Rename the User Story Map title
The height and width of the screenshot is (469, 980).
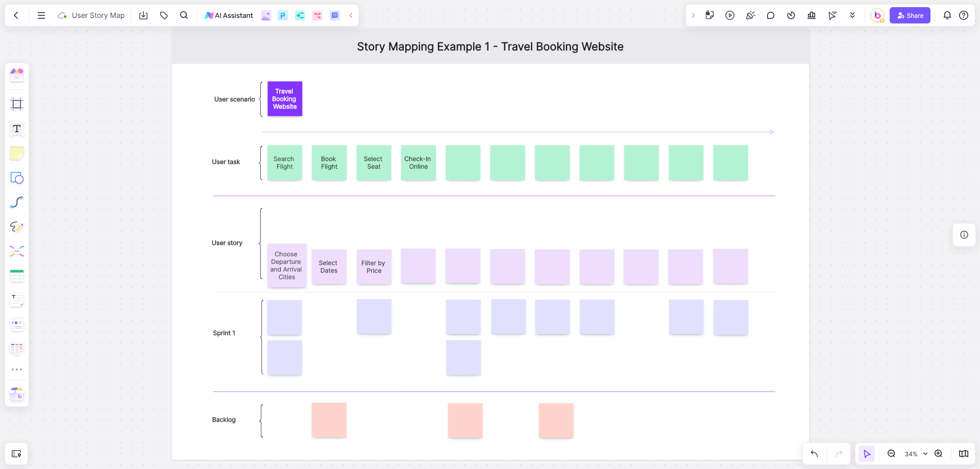pyautogui.click(x=98, y=15)
